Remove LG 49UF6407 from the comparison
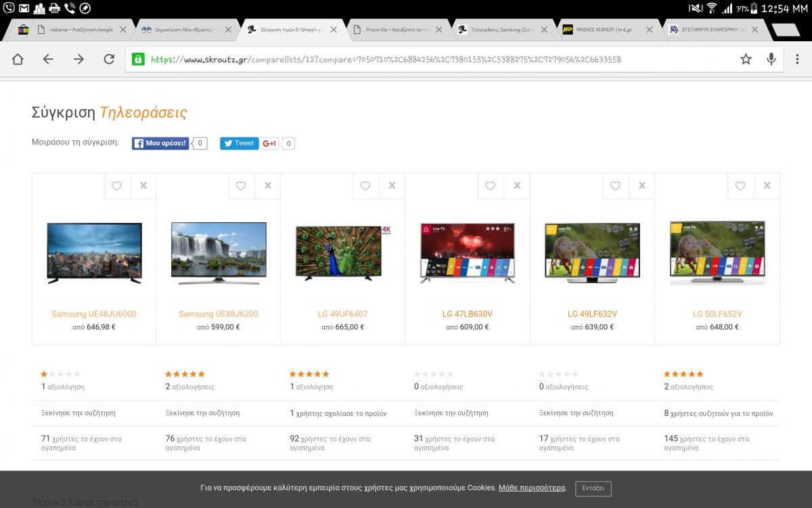 [x=392, y=186]
